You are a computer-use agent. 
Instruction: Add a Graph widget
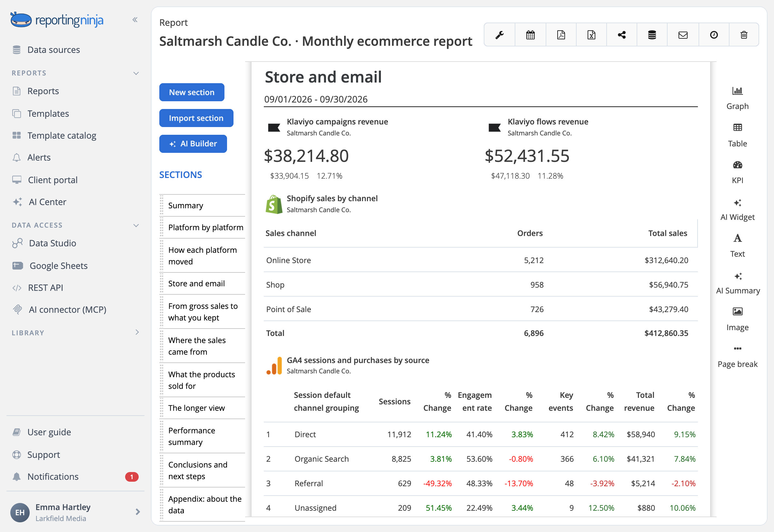click(x=737, y=98)
